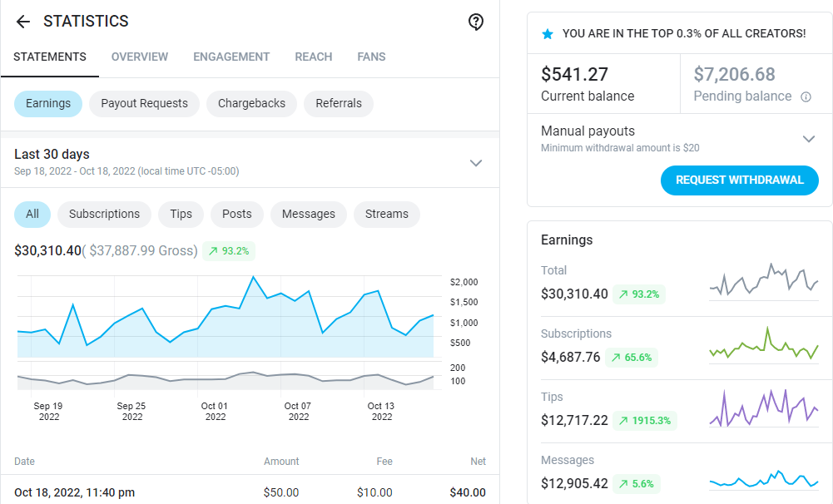The image size is (833, 504).
Task: Open the help question mark icon
Action: pyautogui.click(x=476, y=22)
